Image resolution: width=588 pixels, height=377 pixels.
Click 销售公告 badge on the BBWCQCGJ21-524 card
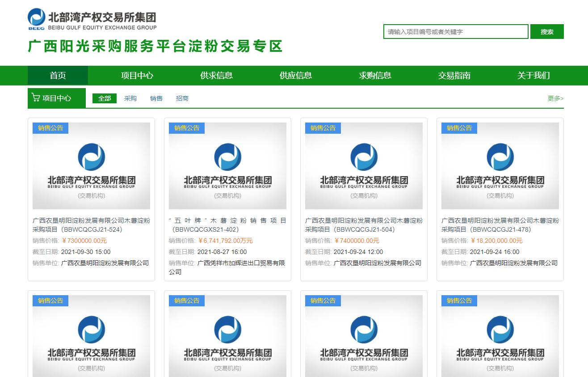coord(50,128)
